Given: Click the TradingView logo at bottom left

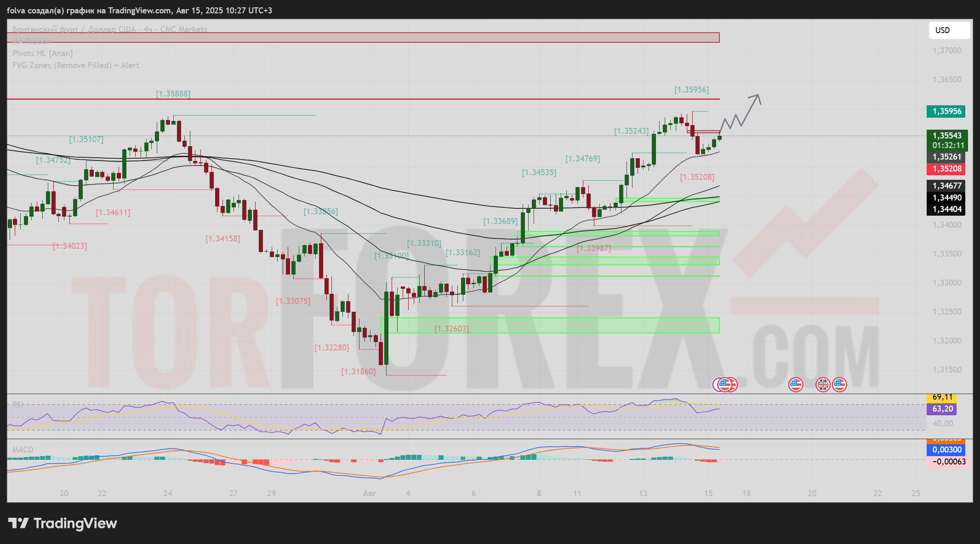Looking at the screenshot, I should tap(63, 523).
